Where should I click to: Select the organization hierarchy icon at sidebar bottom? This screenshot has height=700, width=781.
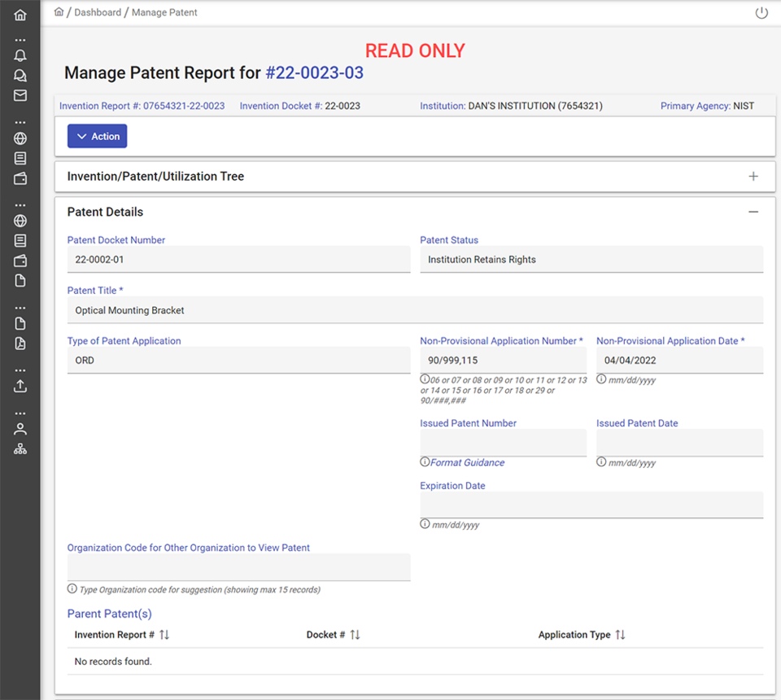pos(20,448)
